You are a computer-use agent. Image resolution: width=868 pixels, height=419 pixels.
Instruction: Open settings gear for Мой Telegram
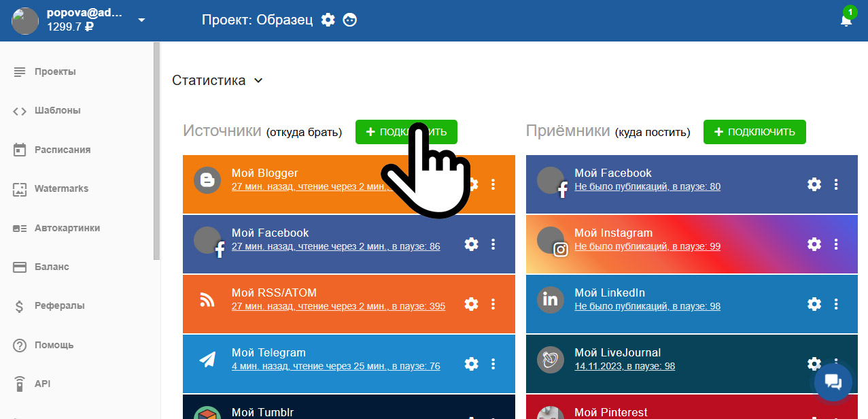tap(471, 364)
